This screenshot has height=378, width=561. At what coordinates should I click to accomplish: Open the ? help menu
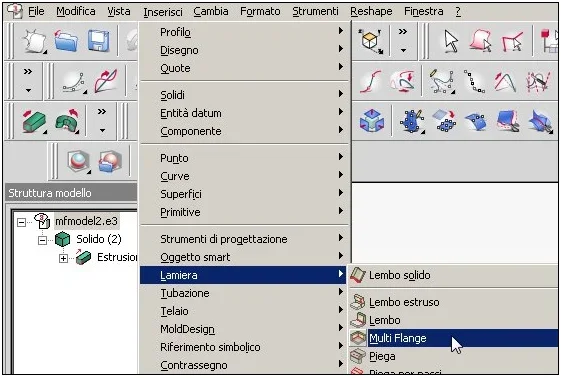pos(458,11)
